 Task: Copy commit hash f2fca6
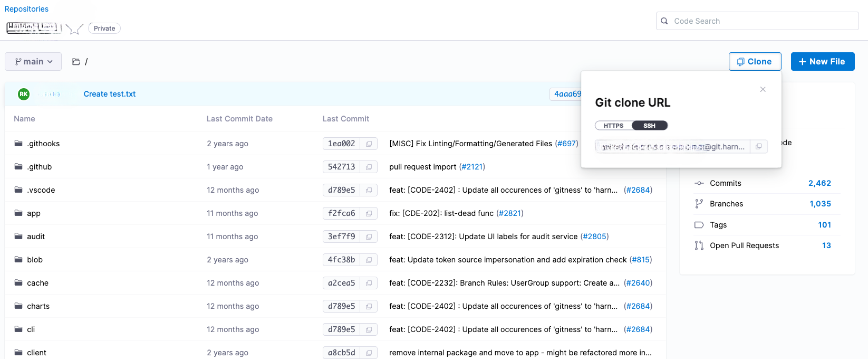[369, 213]
